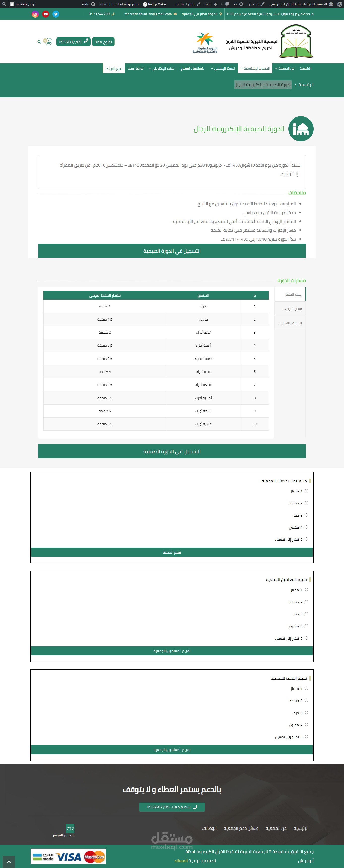Click the search magnifier in header
This screenshot has width=344, height=868.
click(39, 42)
